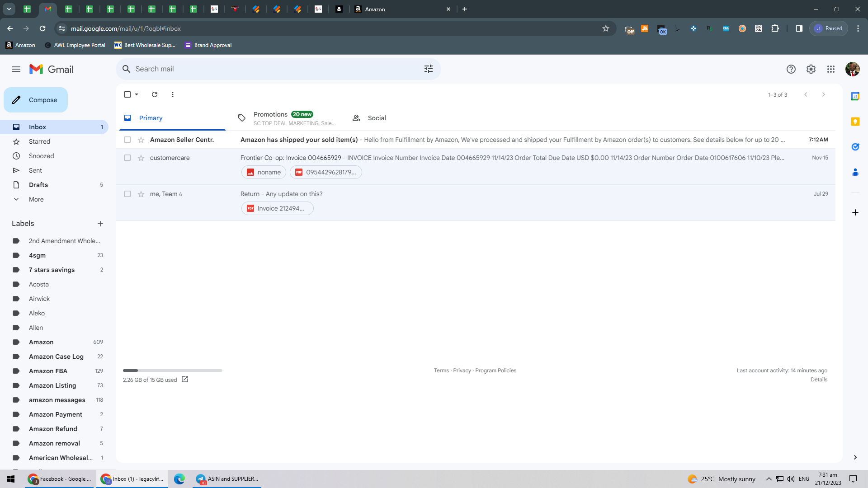Open Telegram ASIN and SUPPLIER taskbar item
The width and height of the screenshot is (868, 488).
tap(227, 479)
